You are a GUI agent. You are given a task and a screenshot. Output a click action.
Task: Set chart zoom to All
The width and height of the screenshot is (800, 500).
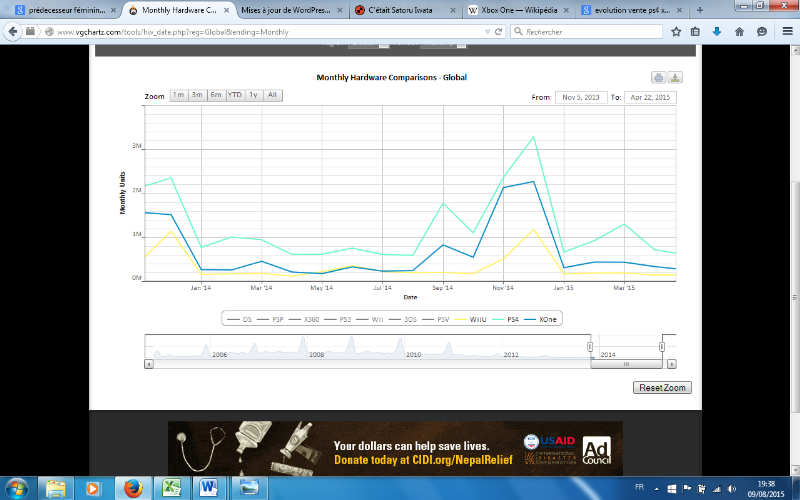click(273, 95)
